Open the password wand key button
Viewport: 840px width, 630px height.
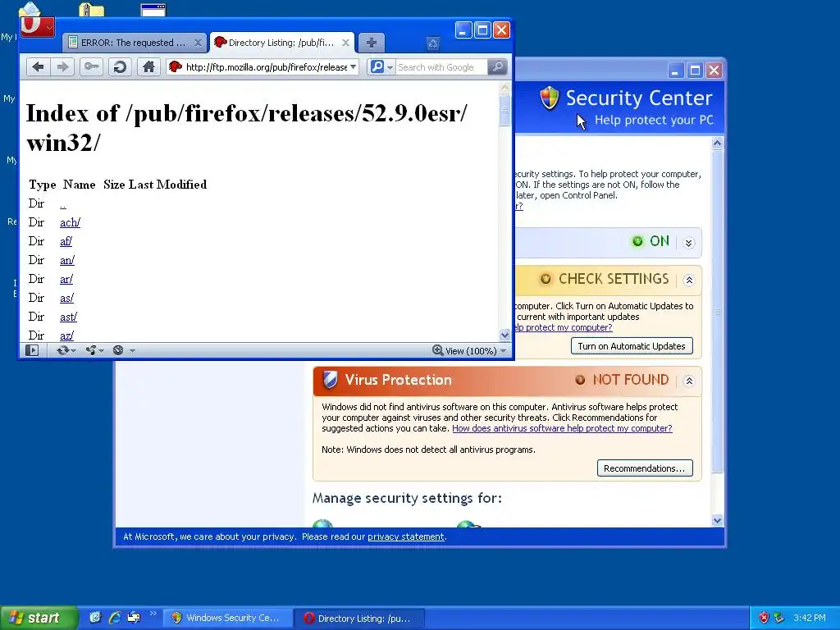click(x=91, y=67)
